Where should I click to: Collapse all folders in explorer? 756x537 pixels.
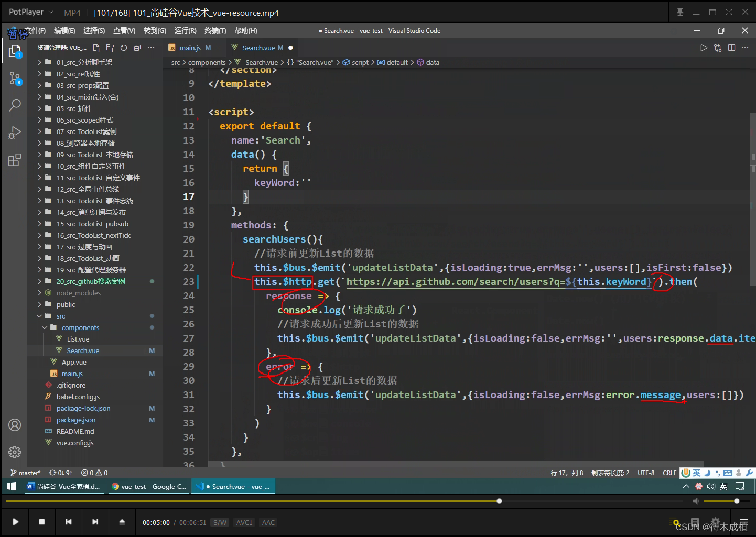click(137, 48)
